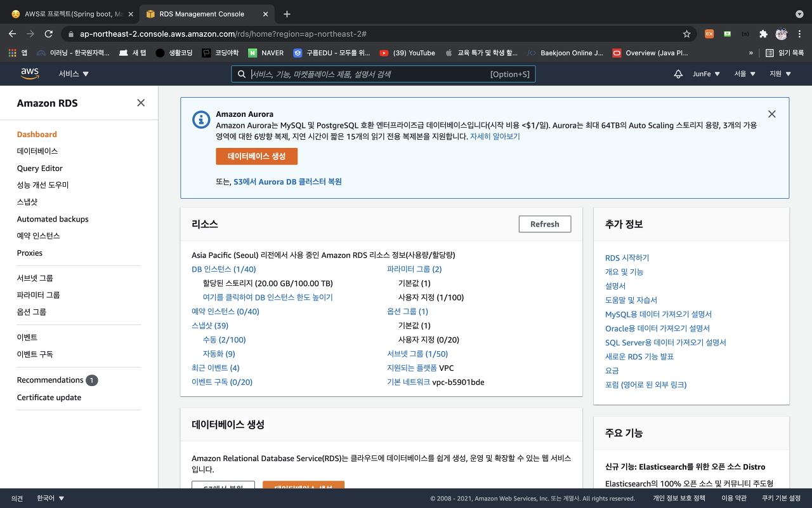Open the 자세히 알아보기 link

click(495, 137)
